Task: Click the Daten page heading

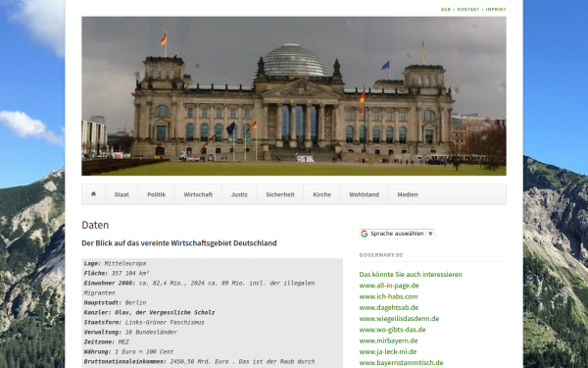Action: [95, 225]
